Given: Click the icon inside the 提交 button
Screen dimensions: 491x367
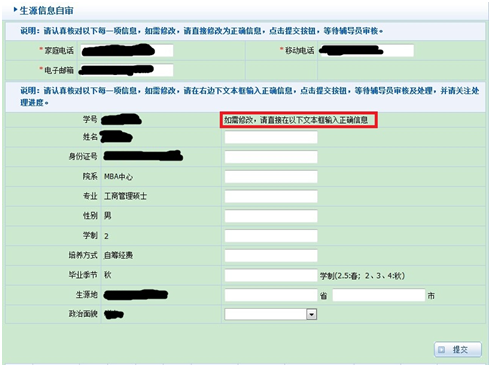Looking at the screenshot, I should (x=442, y=350).
